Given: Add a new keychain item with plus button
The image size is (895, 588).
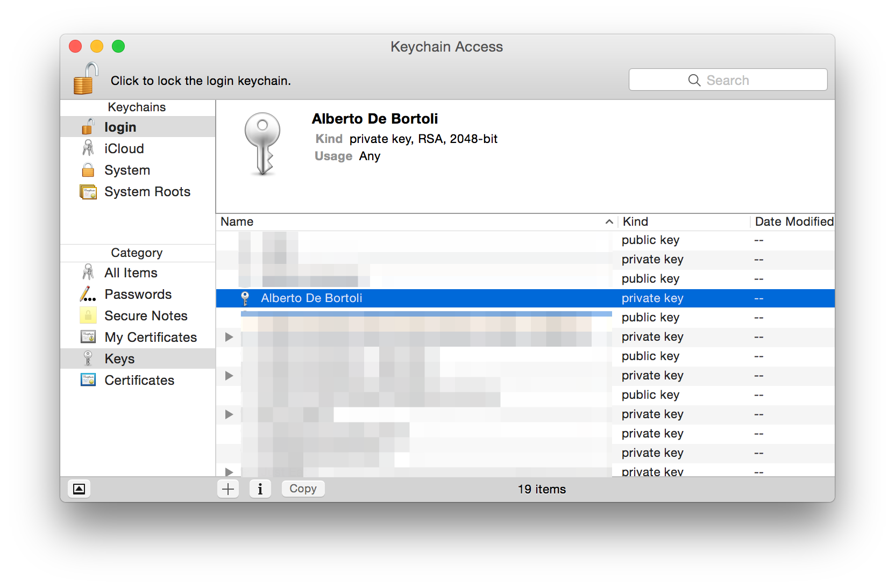Looking at the screenshot, I should pos(228,489).
